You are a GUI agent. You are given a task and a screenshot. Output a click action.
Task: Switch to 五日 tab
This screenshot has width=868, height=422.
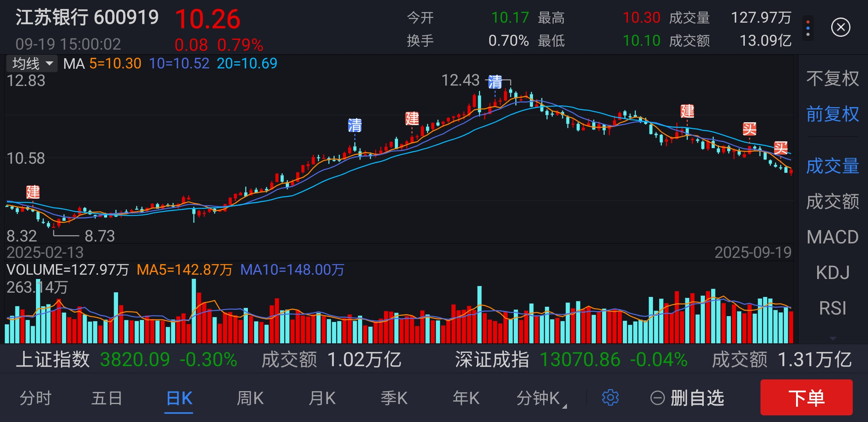(107, 398)
